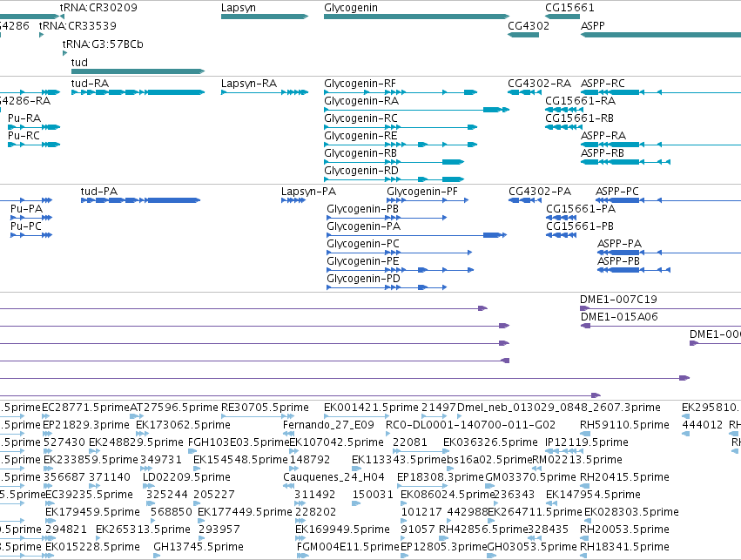Click the Pu-RA transcript label
This screenshot has height=560, width=741.
pyautogui.click(x=24, y=118)
